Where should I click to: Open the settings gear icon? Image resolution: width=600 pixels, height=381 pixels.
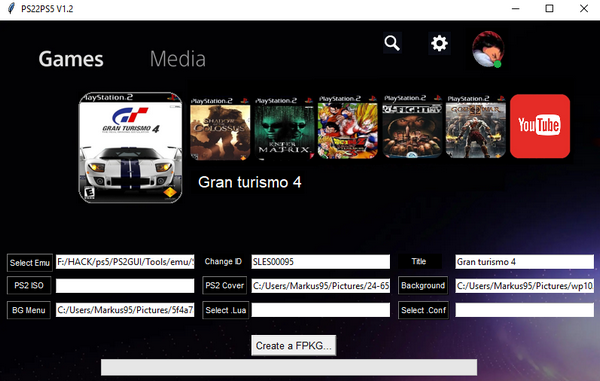439,43
